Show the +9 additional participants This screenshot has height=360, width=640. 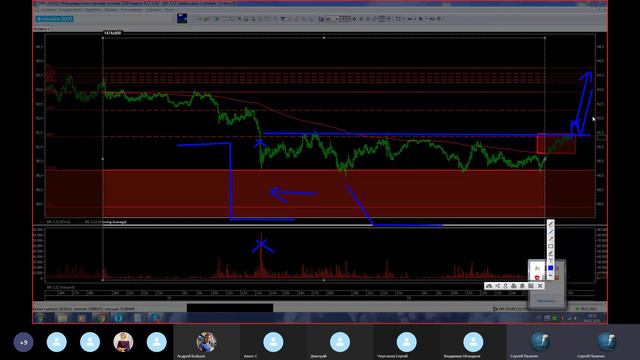(x=23, y=342)
